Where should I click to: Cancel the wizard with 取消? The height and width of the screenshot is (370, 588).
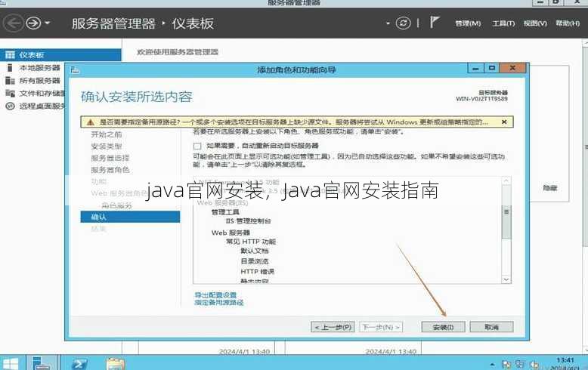pos(491,327)
